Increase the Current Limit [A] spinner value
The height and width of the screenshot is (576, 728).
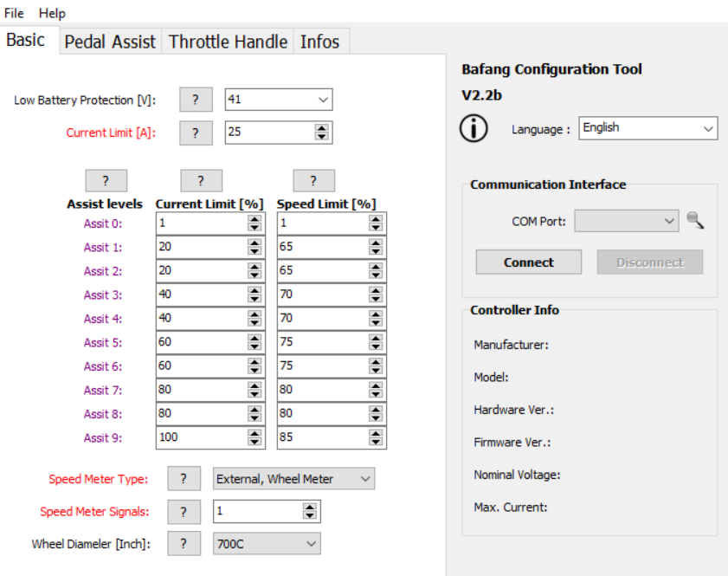[x=322, y=128]
